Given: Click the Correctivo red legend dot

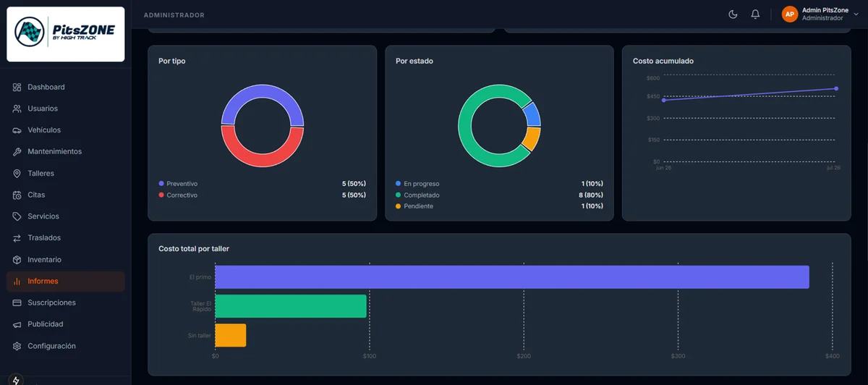Looking at the screenshot, I should tap(161, 195).
